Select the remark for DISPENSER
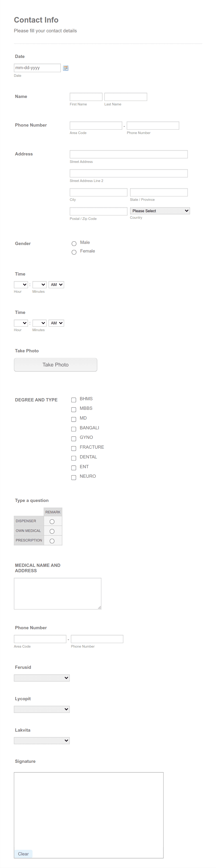The height and width of the screenshot is (868, 216). pyautogui.click(x=52, y=521)
